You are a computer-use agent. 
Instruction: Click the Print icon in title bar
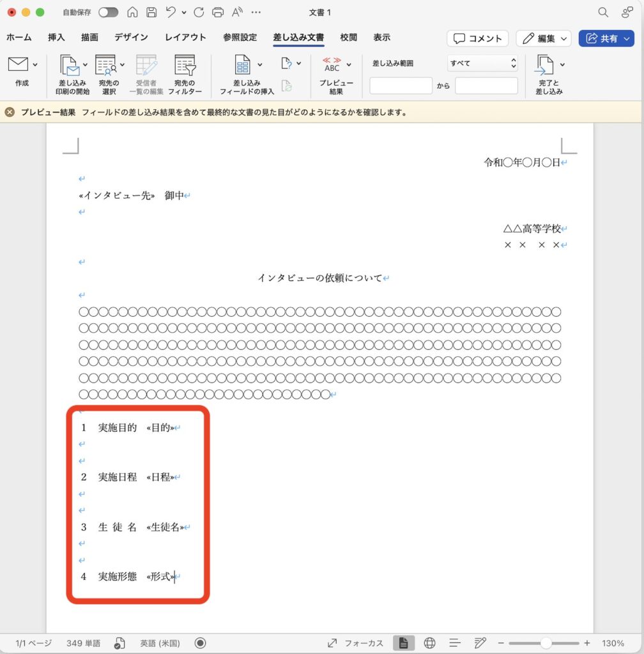point(218,12)
